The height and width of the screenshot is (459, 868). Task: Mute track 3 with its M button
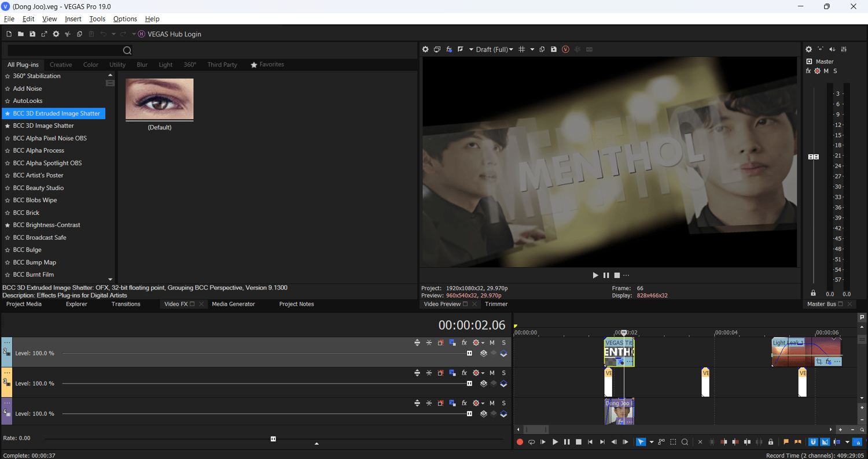pyautogui.click(x=492, y=373)
